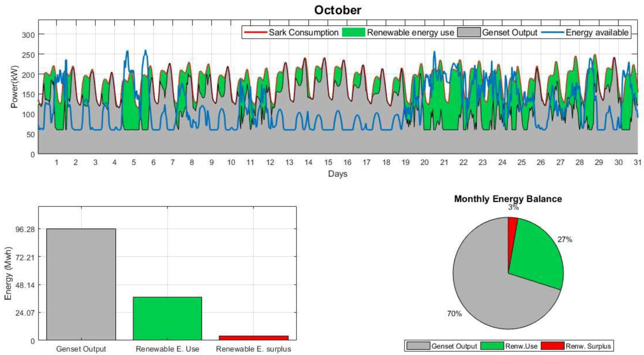Click the Monthly Energy Balance title
644x355 pixels.
(508, 199)
